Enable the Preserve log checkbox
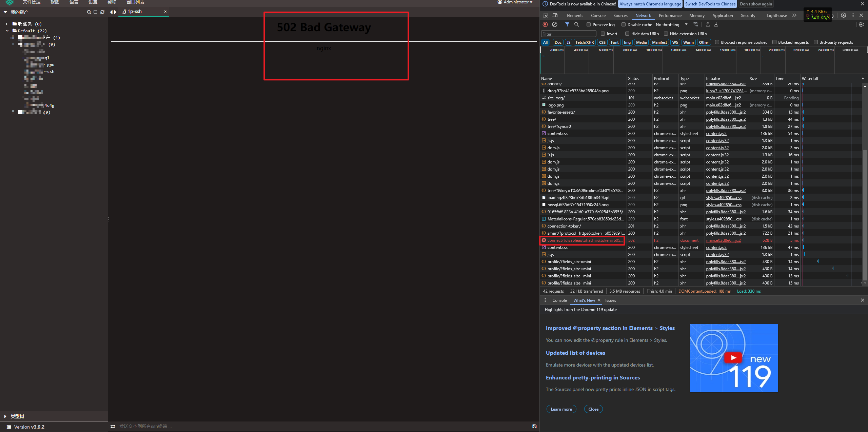 coord(589,24)
